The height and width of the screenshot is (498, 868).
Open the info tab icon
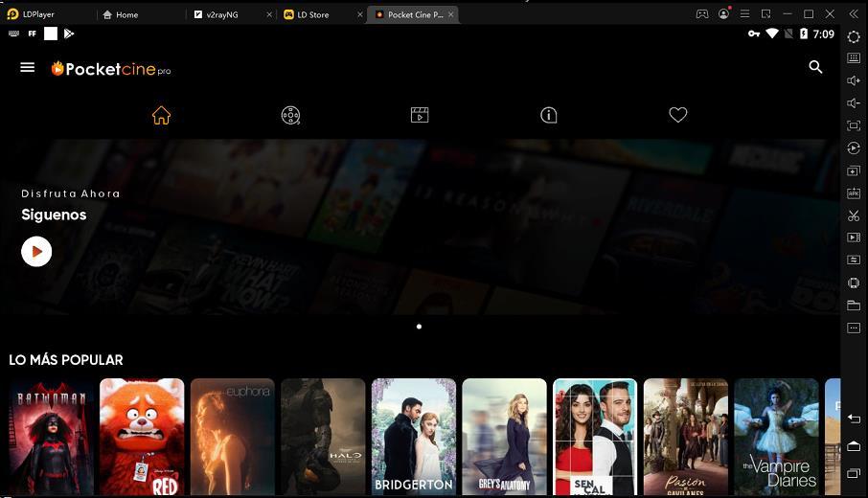click(x=549, y=115)
